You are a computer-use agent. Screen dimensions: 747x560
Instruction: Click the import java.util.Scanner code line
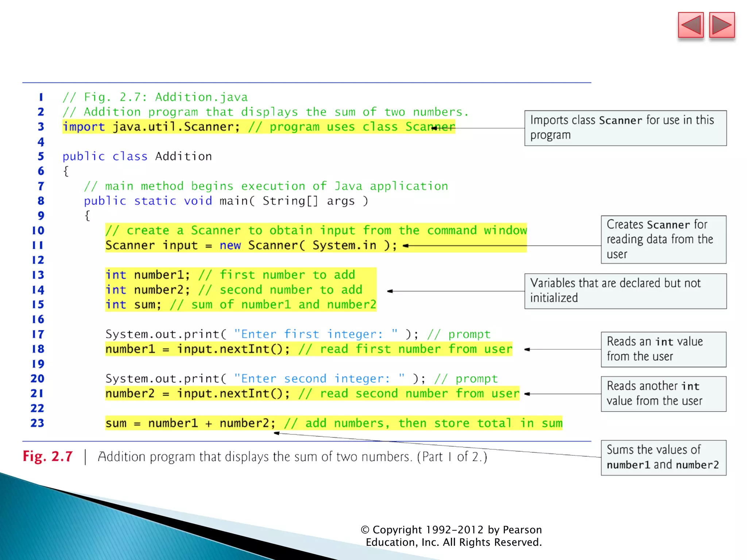pos(258,127)
